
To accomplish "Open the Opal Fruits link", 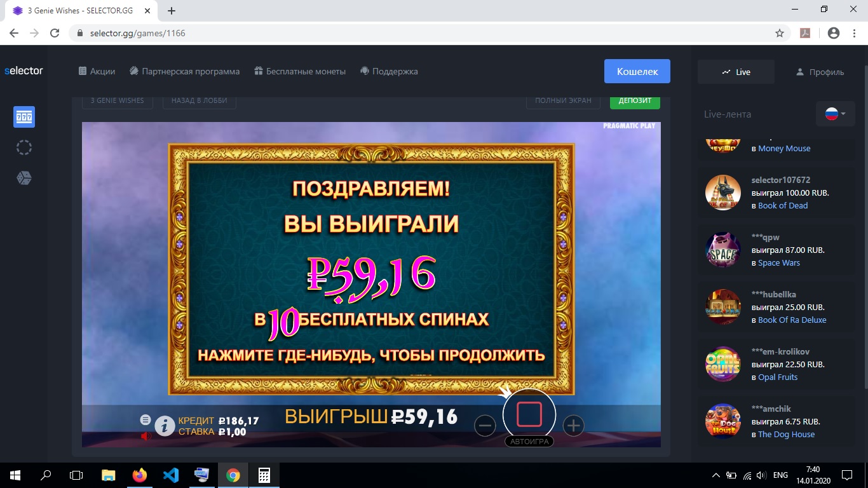I will point(778,377).
